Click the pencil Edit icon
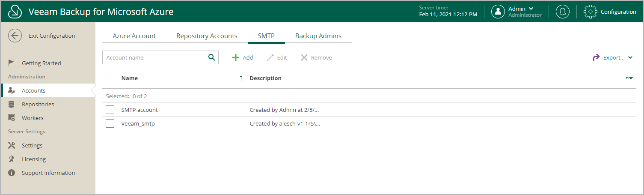Viewport: 644px width, 195px height. [x=270, y=57]
